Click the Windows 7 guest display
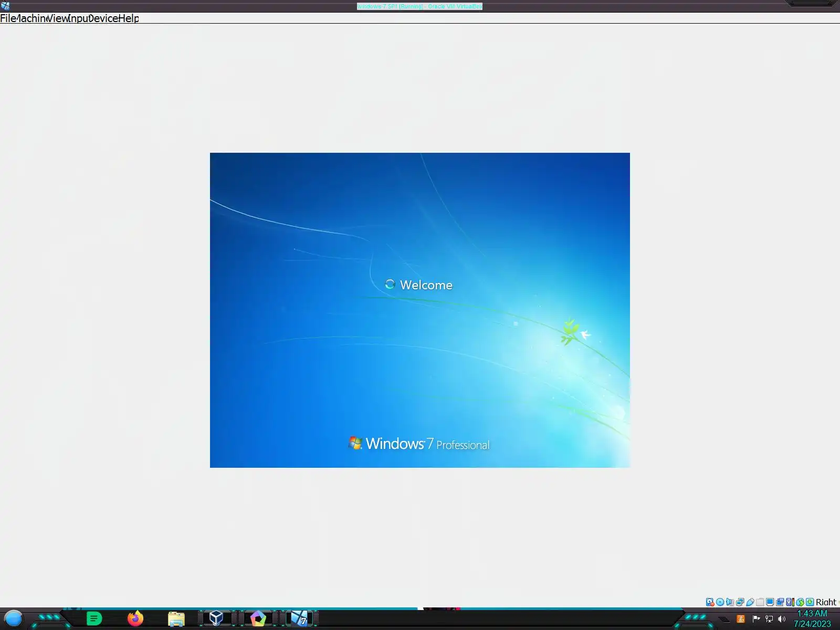Image resolution: width=840 pixels, height=630 pixels. (420, 310)
